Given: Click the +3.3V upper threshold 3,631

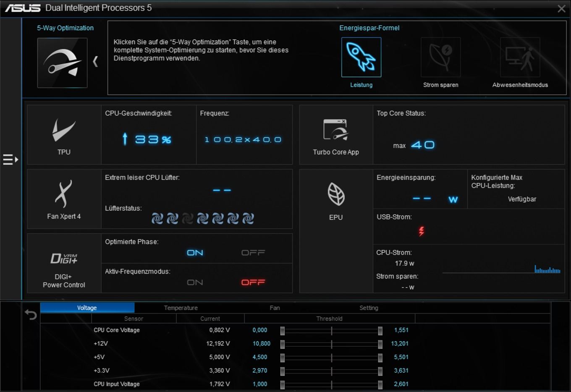Looking at the screenshot, I should pos(401,370).
